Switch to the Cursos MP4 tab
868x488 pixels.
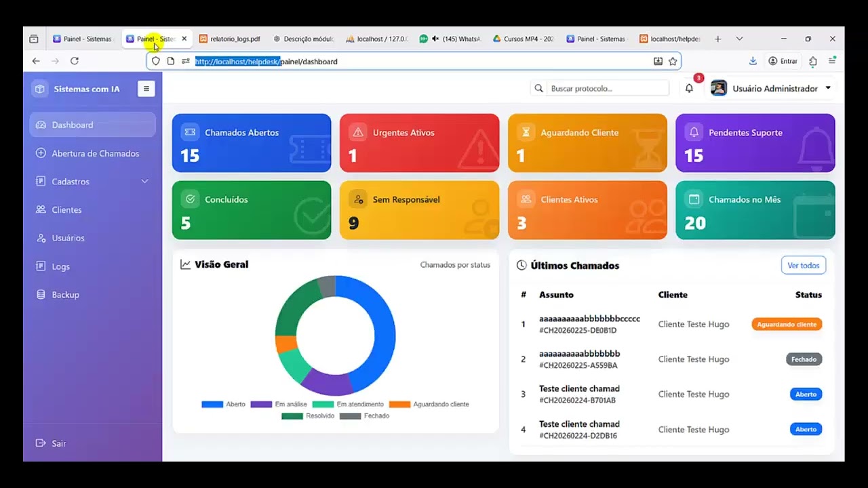523,39
